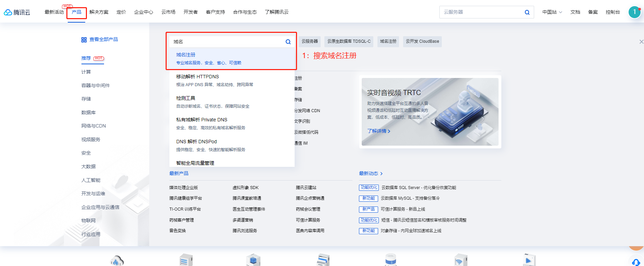Click the product search field containing 域名

[226, 42]
